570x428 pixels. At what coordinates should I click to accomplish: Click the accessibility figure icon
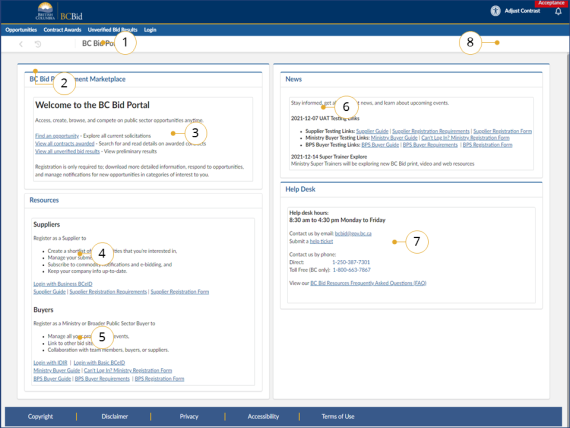[x=495, y=11]
